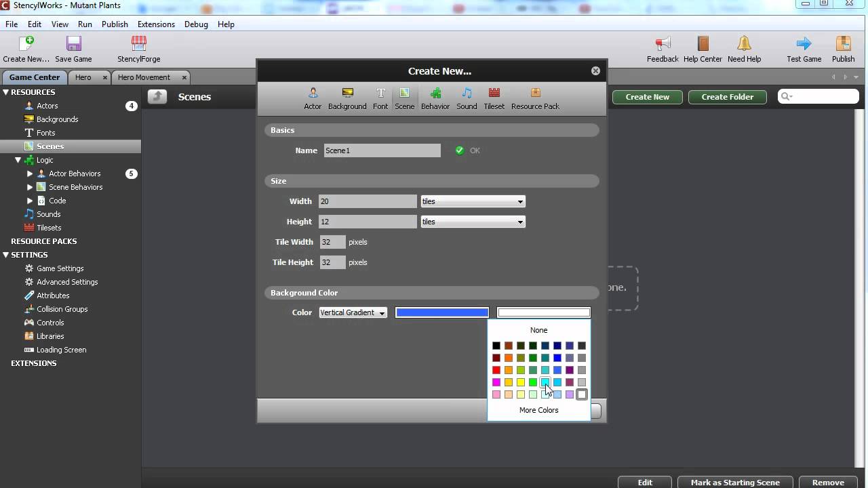This screenshot has height=488, width=868.
Task: Pick the bright yellow swatch
Action: (x=521, y=382)
